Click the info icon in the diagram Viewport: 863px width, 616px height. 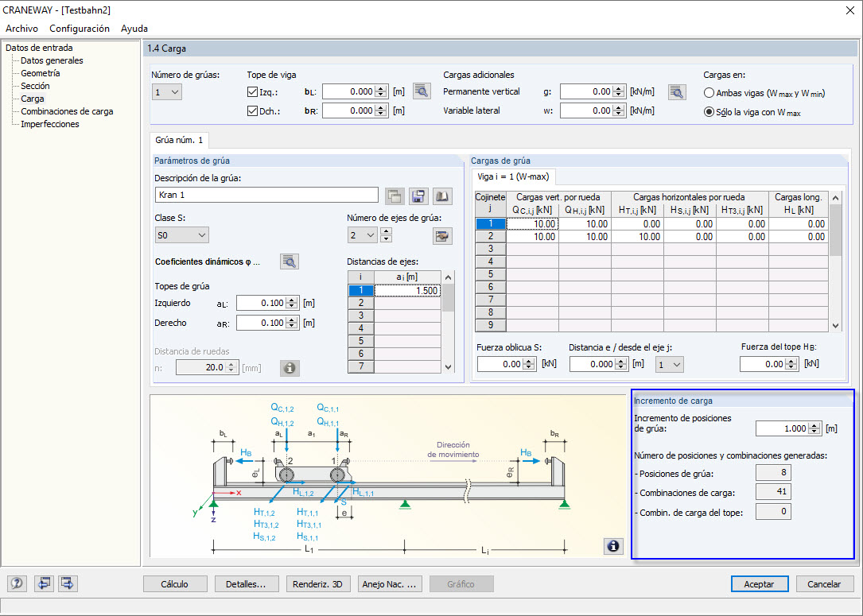[612, 546]
